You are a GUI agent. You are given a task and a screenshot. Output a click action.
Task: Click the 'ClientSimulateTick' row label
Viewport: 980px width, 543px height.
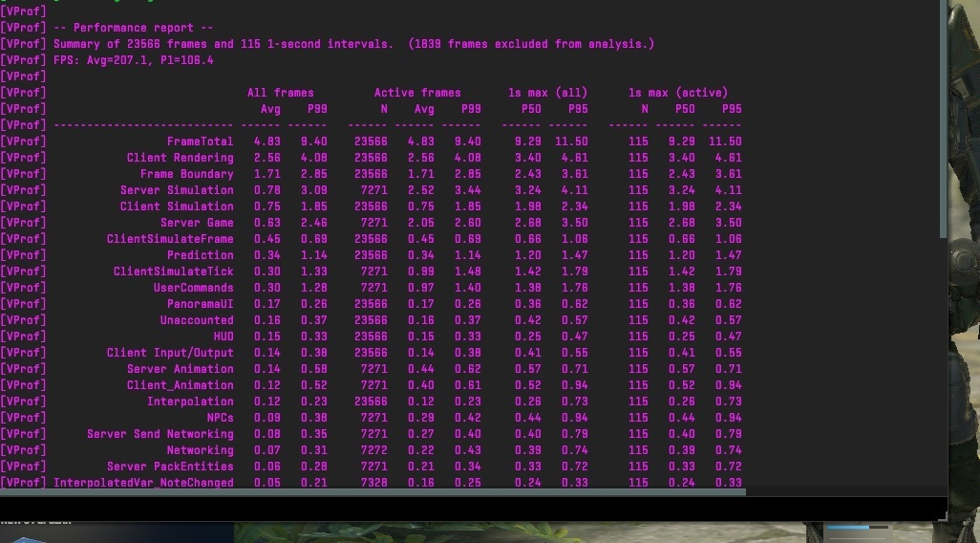[173, 272]
